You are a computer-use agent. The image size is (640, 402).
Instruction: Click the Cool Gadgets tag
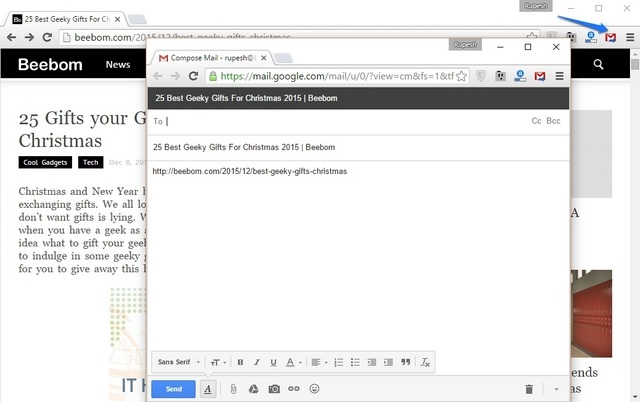45,162
